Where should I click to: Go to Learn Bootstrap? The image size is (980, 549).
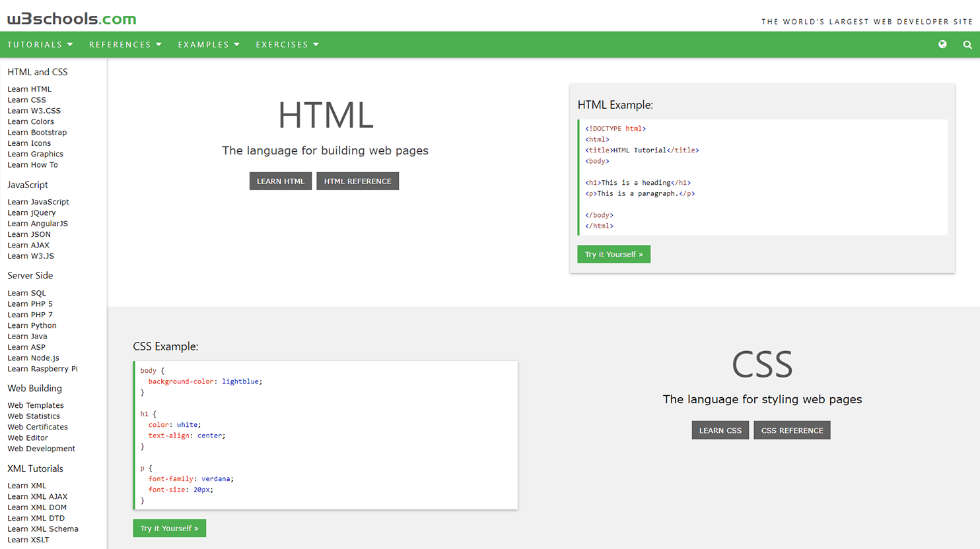(37, 132)
